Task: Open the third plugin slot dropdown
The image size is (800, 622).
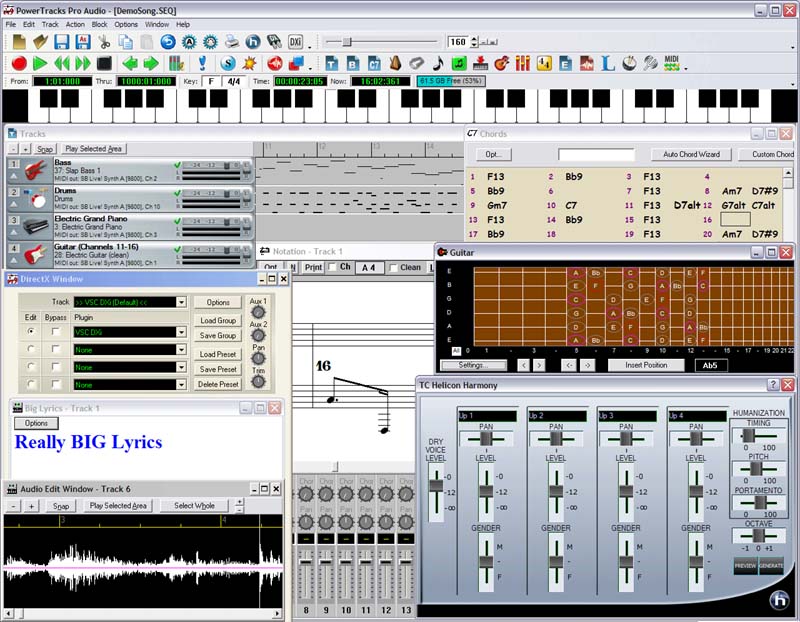Action: click(x=181, y=367)
